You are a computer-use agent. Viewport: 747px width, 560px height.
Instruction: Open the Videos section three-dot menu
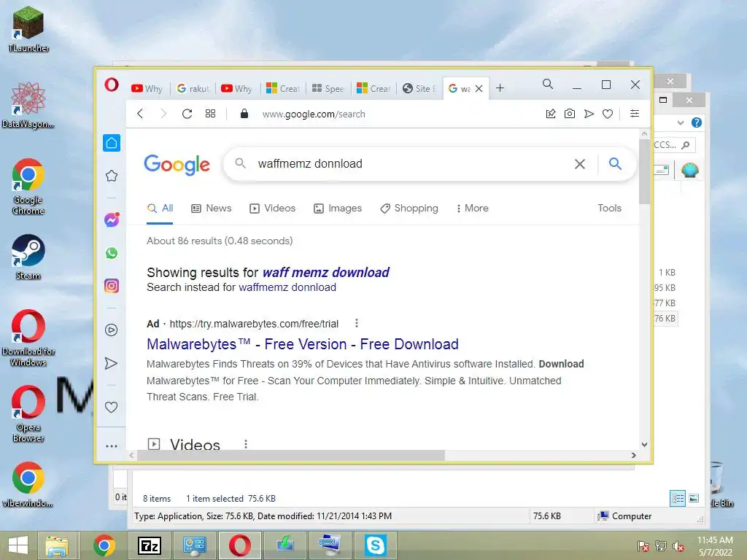point(246,444)
